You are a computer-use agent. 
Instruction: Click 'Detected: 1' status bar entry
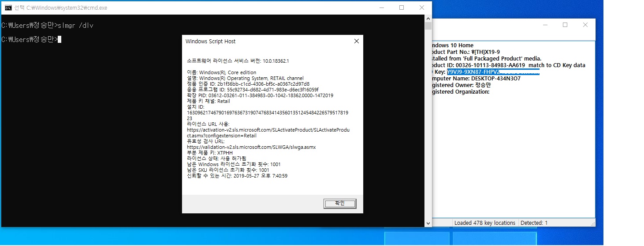point(534,223)
